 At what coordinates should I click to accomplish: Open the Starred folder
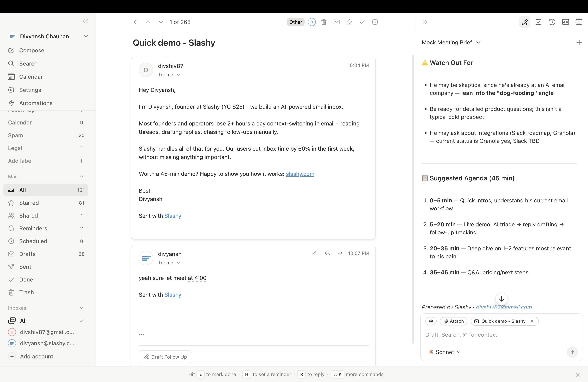click(x=46, y=203)
